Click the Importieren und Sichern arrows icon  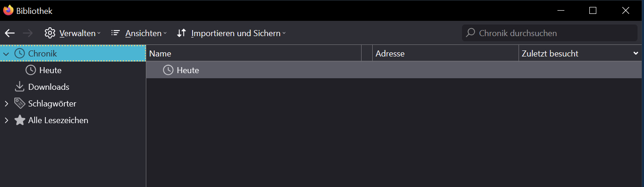pos(181,33)
